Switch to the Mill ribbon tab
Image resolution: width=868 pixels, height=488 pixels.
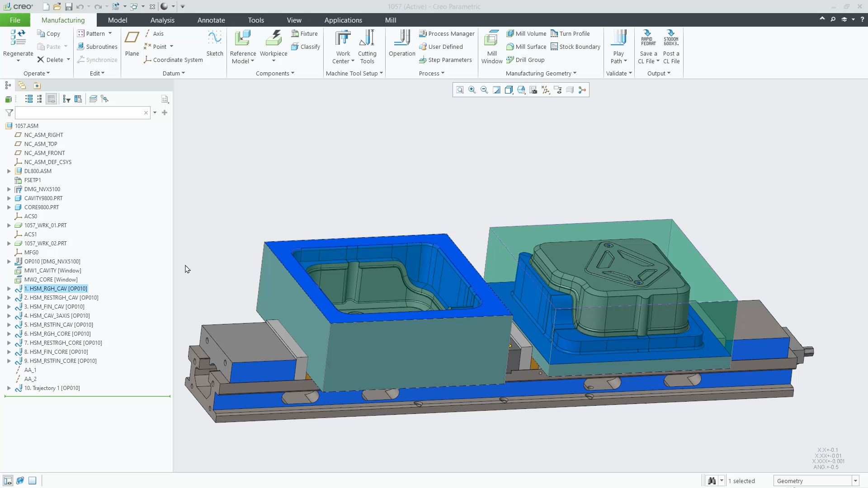pos(391,20)
